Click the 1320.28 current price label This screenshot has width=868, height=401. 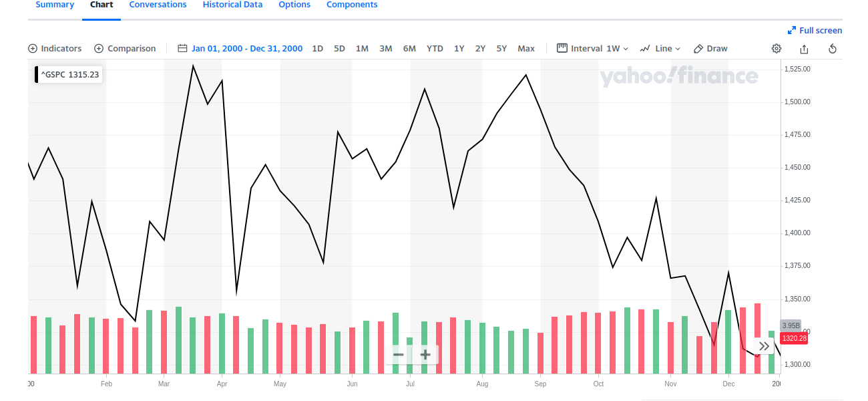795,339
